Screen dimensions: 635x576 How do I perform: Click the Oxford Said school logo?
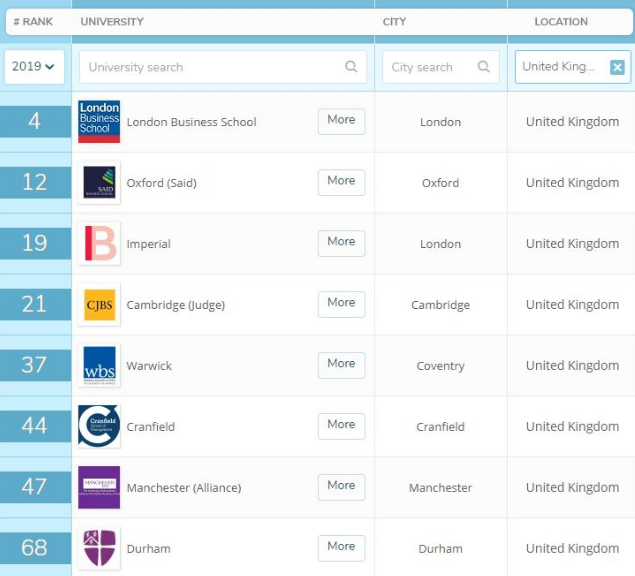(99, 183)
